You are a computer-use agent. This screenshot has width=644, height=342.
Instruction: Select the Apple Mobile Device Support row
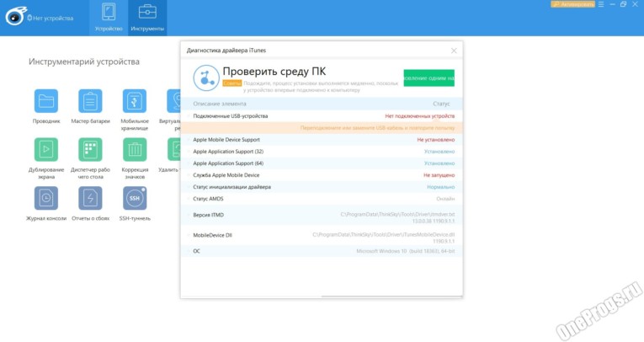[322, 140]
